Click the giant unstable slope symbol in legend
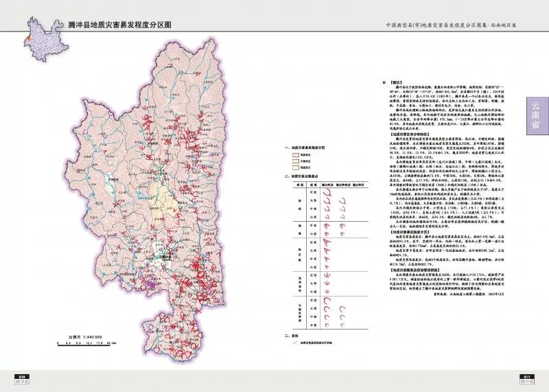 [x=327, y=300]
